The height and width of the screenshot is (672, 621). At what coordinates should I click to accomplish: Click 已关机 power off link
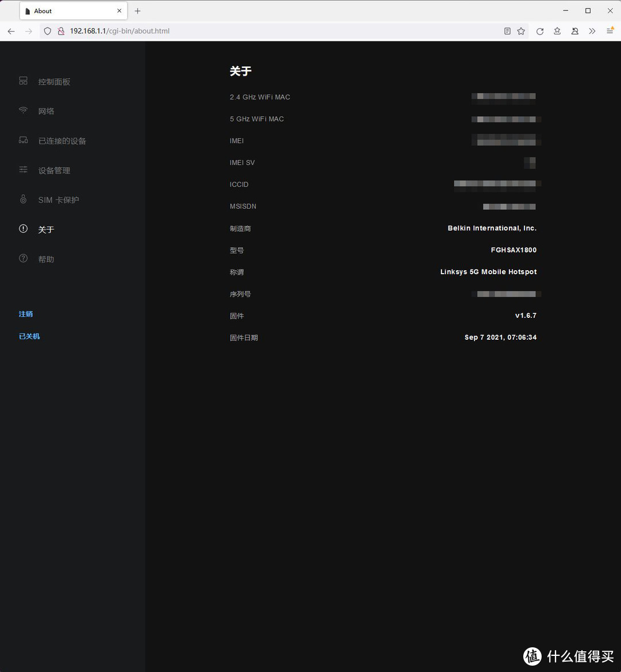coord(29,336)
